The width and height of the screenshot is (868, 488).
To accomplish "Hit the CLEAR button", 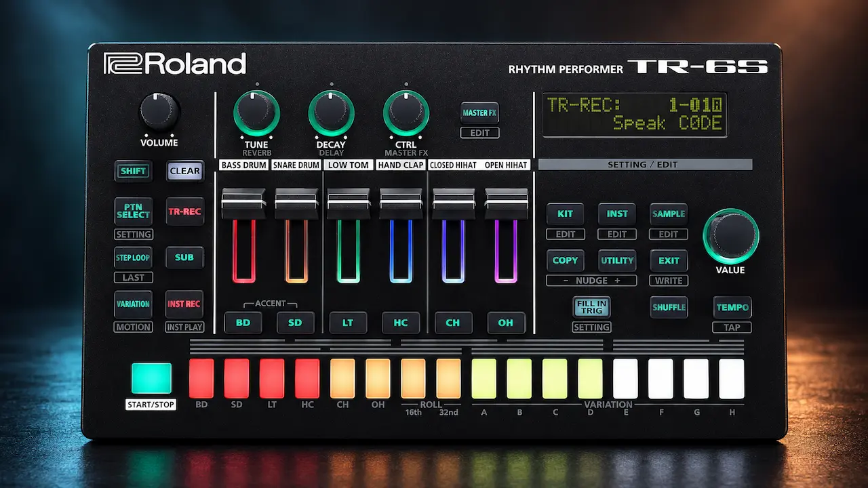I will pyautogui.click(x=184, y=171).
